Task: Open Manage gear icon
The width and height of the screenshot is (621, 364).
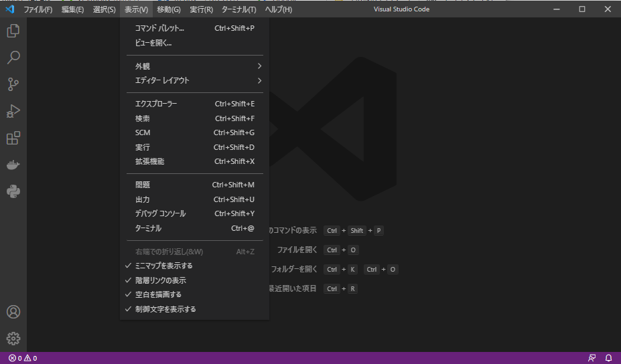Action: click(x=13, y=339)
